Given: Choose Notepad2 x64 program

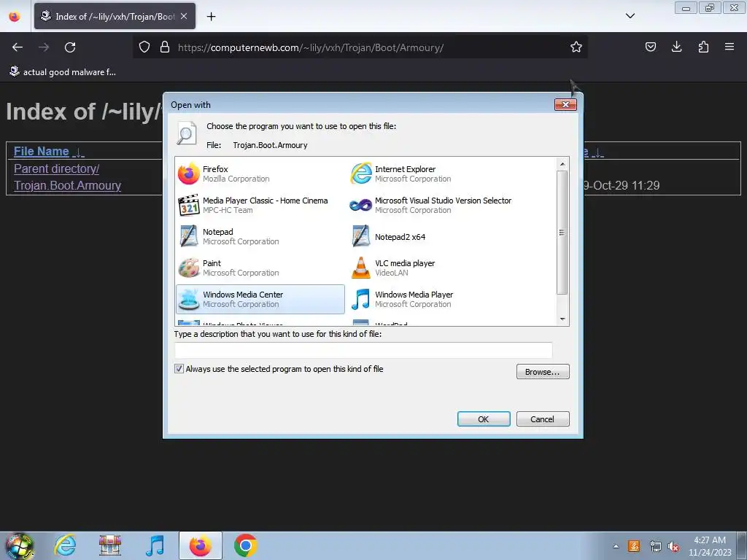Looking at the screenshot, I should pos(433,236).
